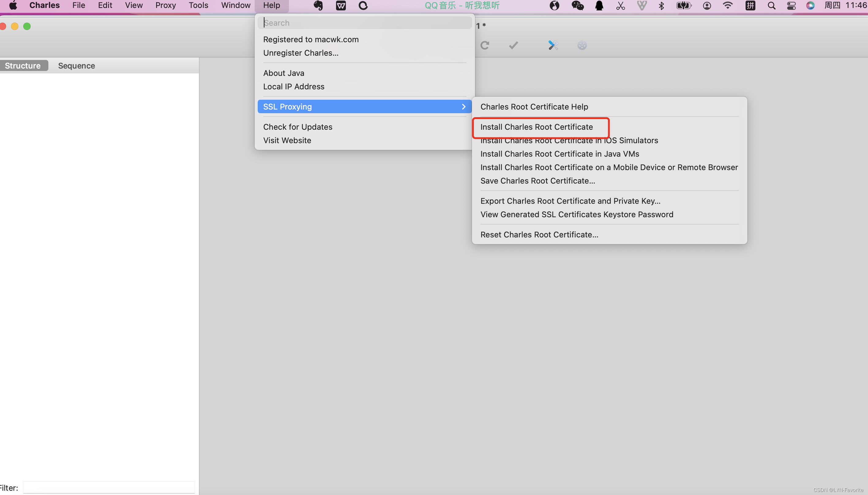The image size is (868, 495).
Task: Click the Bluetooth status icon
Action: tap(661, 6)
